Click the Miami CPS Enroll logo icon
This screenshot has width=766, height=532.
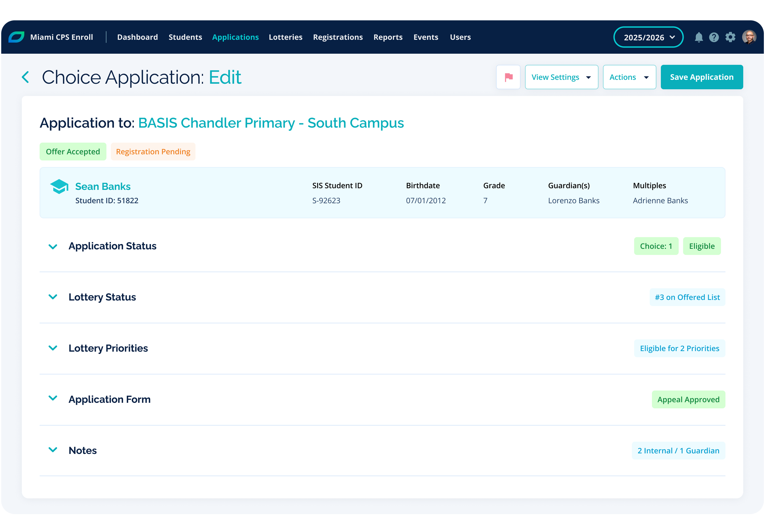coord(16,37)
